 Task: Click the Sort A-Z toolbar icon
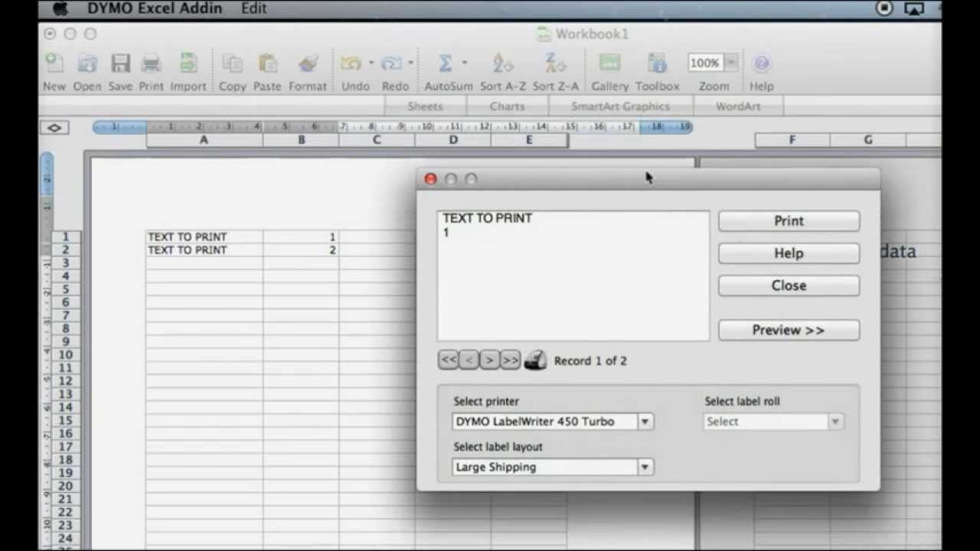pos(502,63)
